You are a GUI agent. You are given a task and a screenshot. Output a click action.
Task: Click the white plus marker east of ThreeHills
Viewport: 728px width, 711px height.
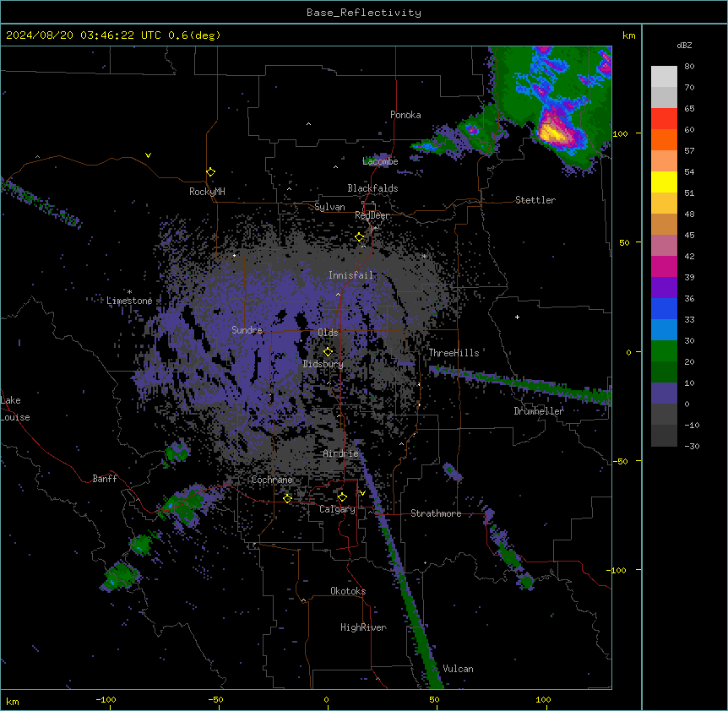point(517,317)
